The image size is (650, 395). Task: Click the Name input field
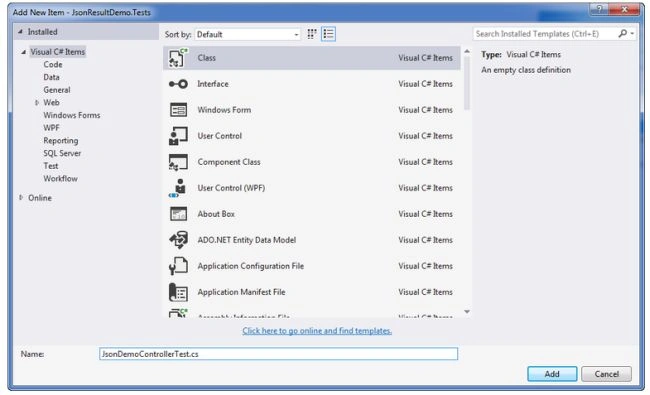[x=279, y=354]
